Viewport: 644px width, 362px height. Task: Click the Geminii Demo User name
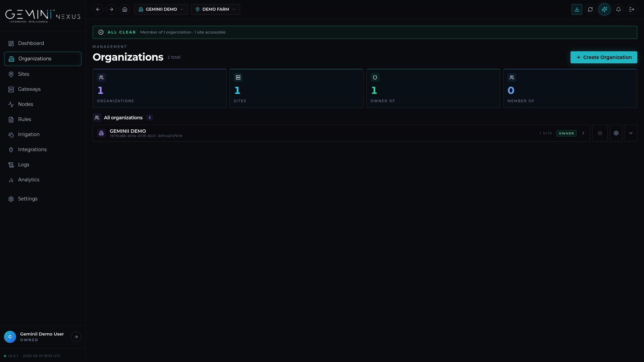(x=42, y=334)
